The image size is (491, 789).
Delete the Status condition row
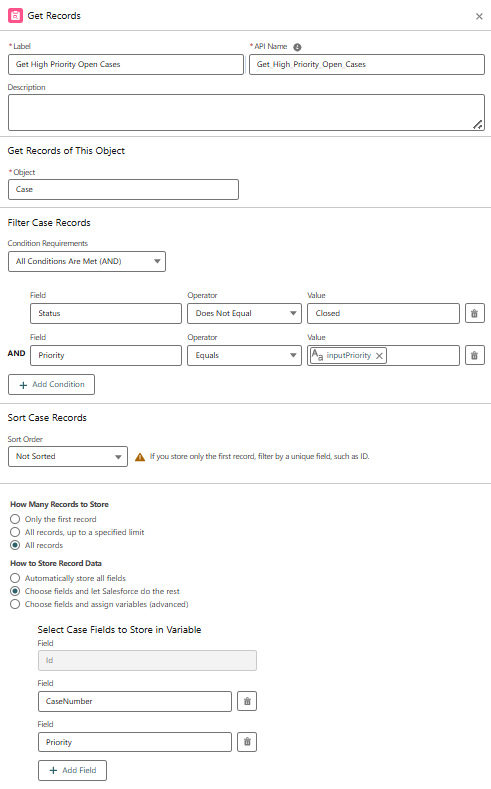point(474,313)
